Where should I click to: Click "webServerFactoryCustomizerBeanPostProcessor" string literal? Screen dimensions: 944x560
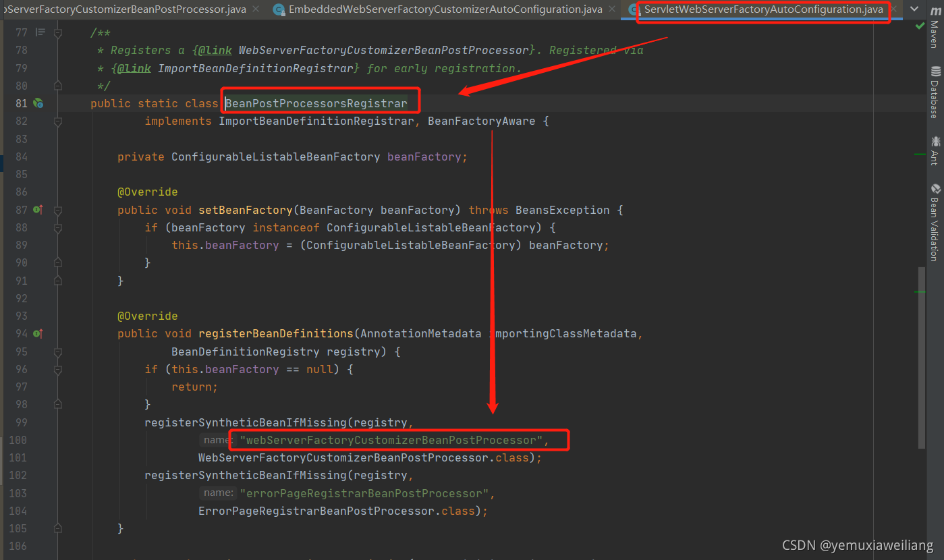coord(391,440)
